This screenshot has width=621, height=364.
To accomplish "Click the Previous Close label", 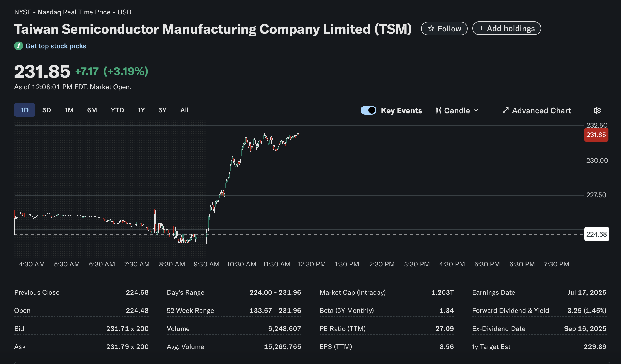I will tap(37, 292).
